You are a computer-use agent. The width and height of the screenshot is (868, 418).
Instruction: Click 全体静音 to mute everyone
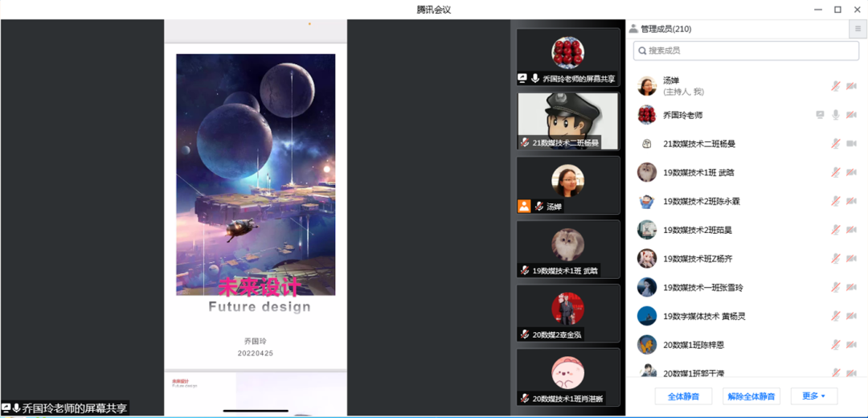pyautogui.click(x=683, y=396)
